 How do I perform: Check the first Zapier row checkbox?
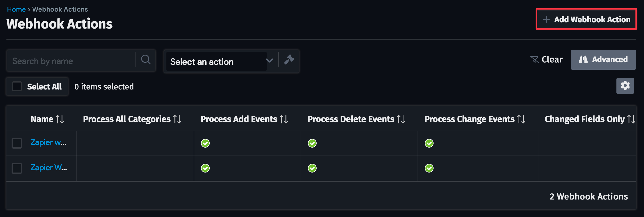pyautogui.click(x=17, y=143)
